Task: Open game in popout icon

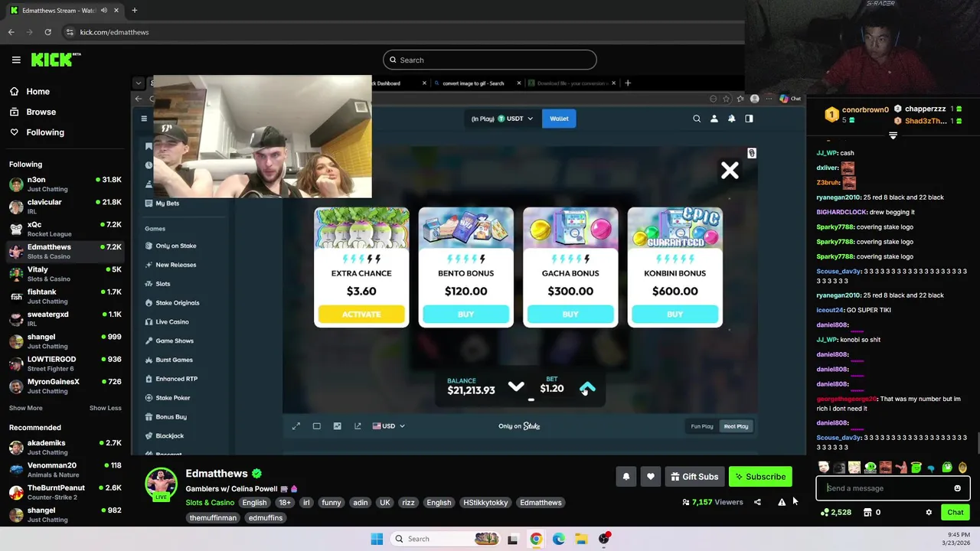Action: [358, 426]
